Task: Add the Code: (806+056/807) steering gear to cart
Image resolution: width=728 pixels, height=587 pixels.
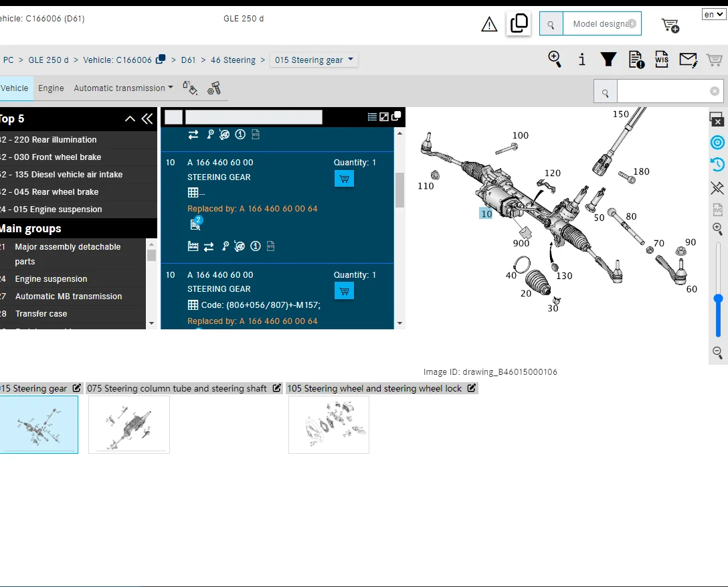Action: tap(344, 290)
